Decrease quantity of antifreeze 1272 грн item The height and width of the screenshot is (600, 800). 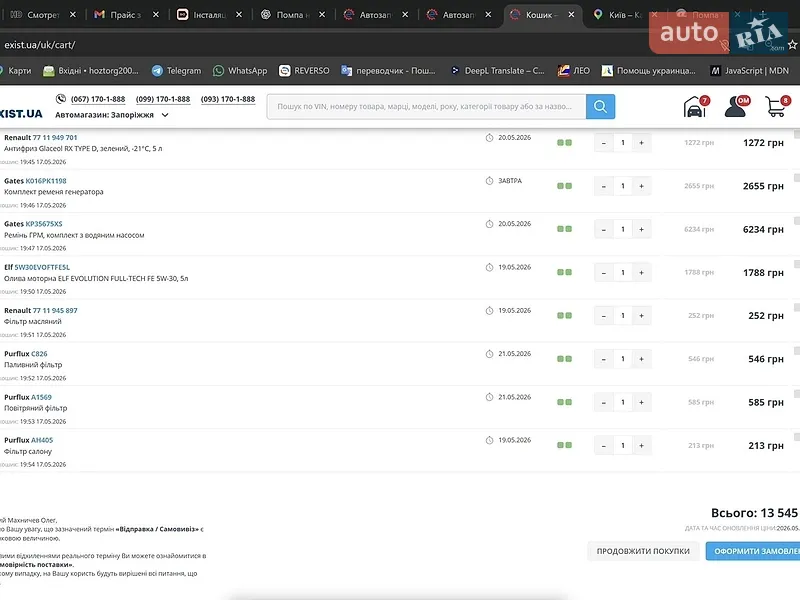tap(604, 143)
